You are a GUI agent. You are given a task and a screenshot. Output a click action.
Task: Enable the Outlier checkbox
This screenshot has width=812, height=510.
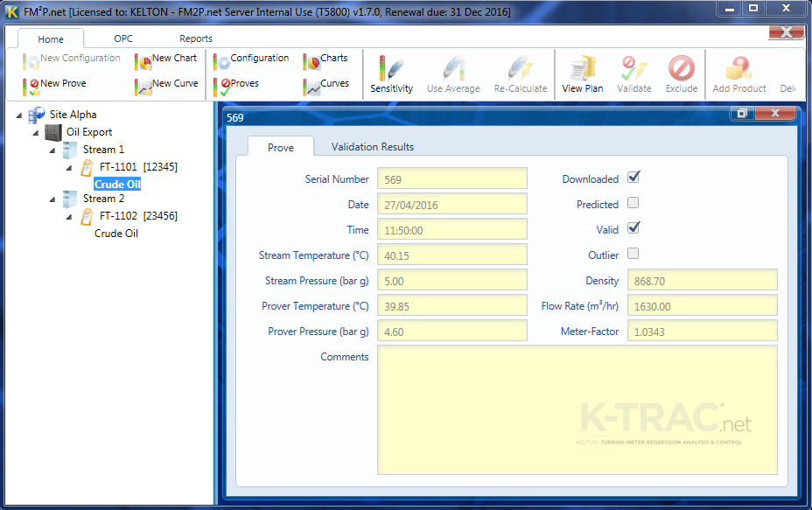pyautogui.click(x=633, y=253)
